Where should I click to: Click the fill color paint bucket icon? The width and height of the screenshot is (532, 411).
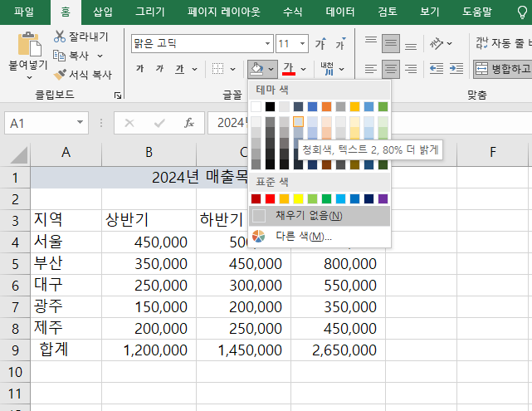tap(256, 69)
